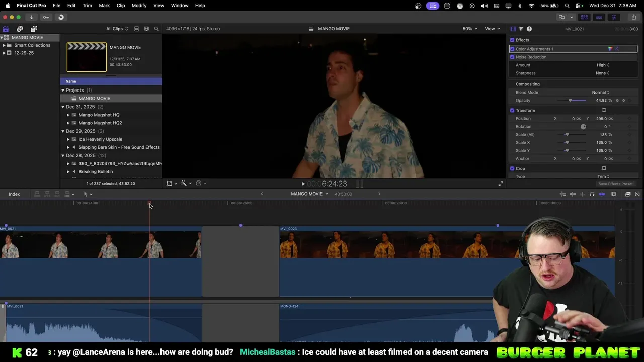Open the timeline tool selector dropdown

[88, 194]
